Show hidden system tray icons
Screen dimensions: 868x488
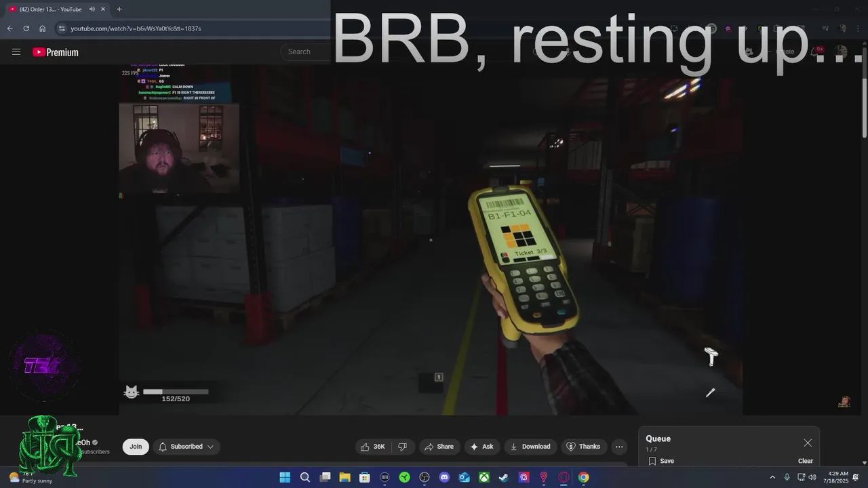772,477
